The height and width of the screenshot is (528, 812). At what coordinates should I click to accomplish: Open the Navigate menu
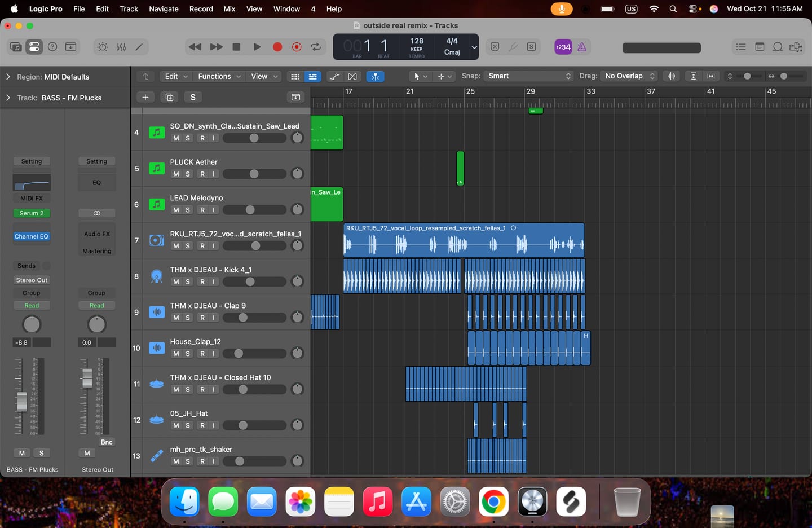tap(164, 8)
